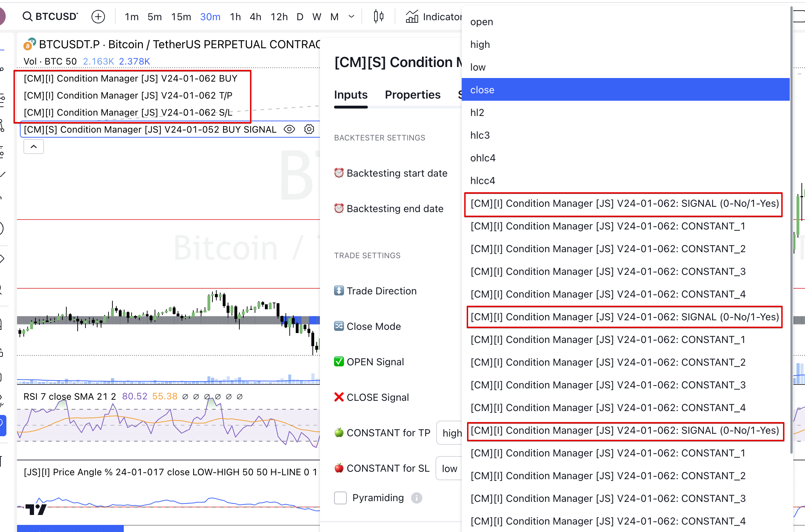
Task: Collapse the indicator legend with chevron
Action: (34, 146)
